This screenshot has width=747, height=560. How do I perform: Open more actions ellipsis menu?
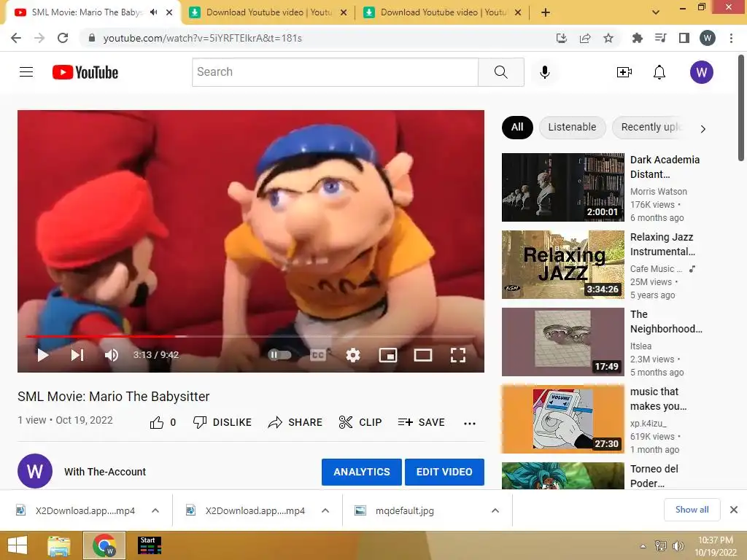470,423
